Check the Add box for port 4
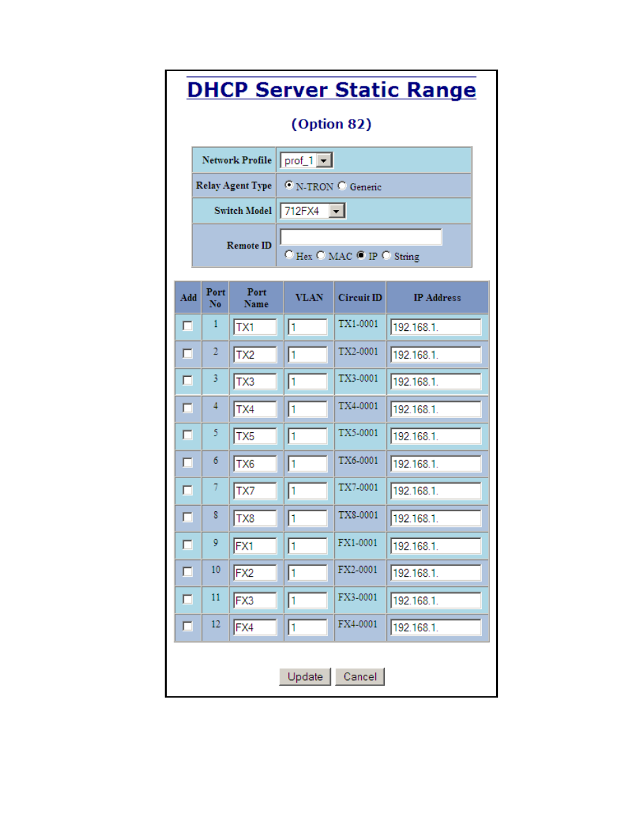 188,408
